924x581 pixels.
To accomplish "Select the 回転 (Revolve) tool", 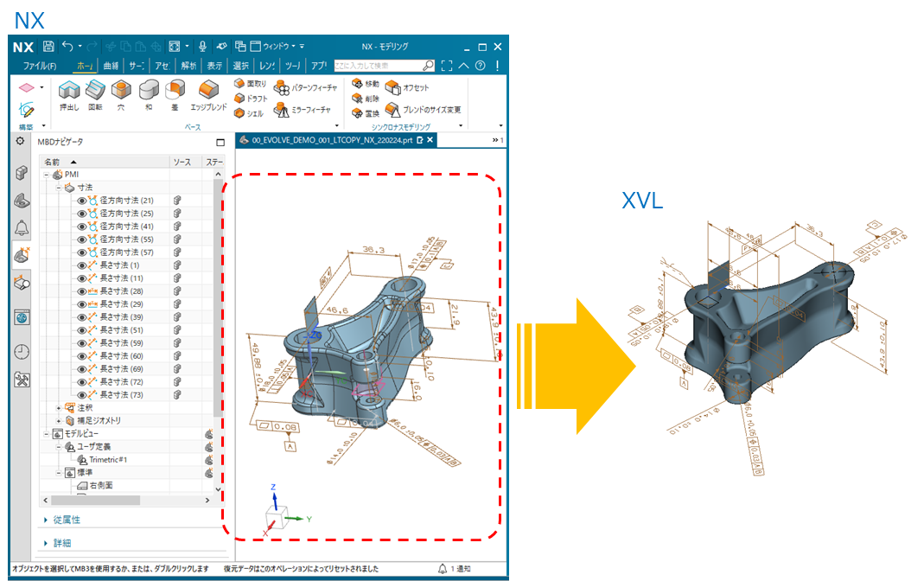I will tap(95, 95).
